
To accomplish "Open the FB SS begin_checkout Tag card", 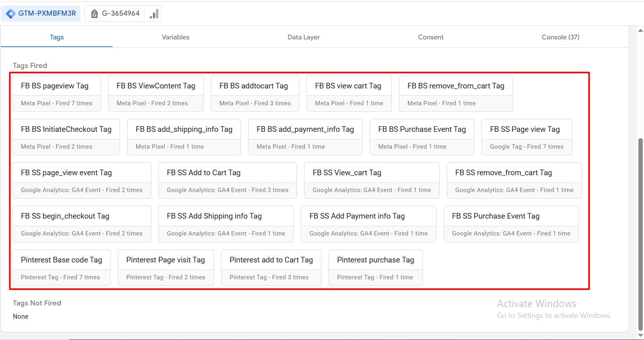I will tap(82, 224).
